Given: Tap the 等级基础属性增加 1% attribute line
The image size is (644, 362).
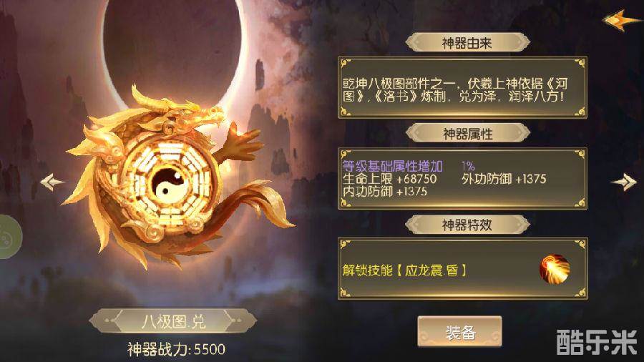Looking at the screenshot, I should (x=409, y=166).
